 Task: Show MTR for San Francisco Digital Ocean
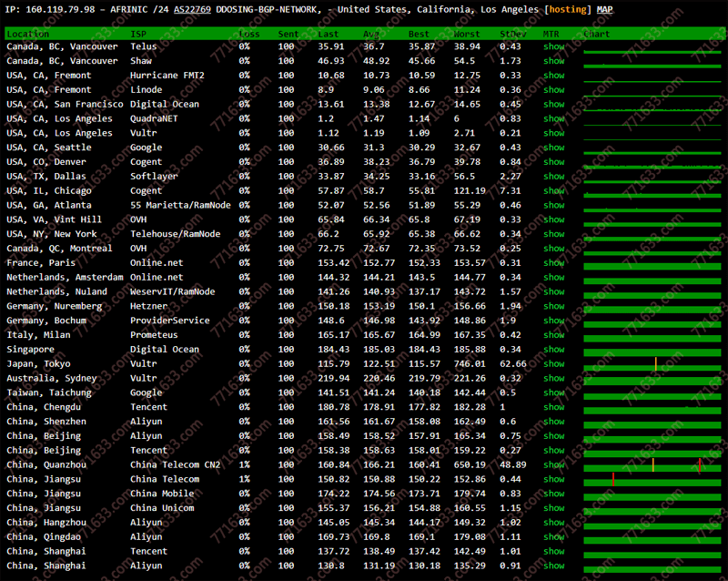click(554, 104)
